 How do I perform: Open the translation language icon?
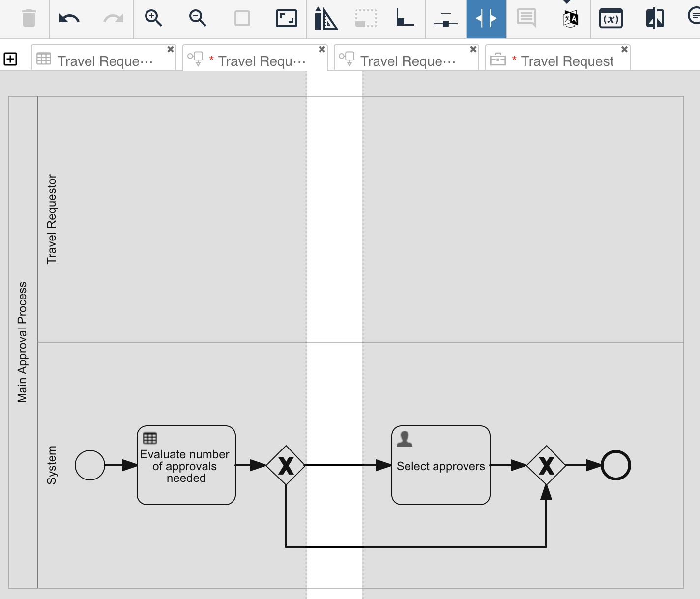(570, 19)
